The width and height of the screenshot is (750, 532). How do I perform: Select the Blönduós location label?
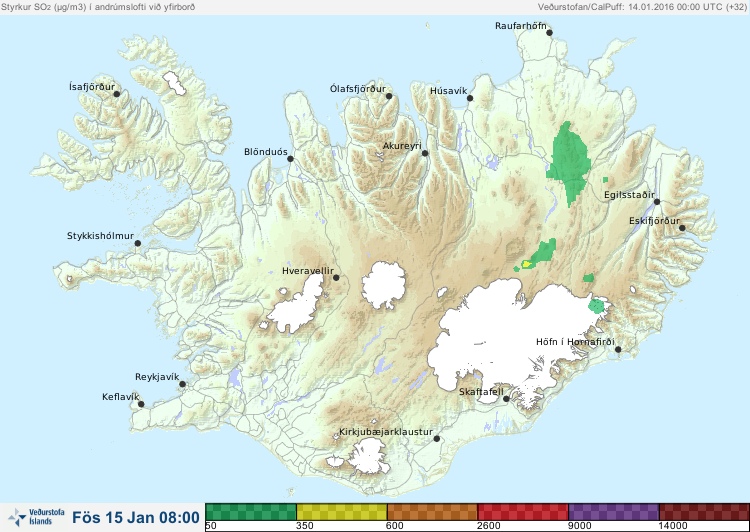point(266,152)
